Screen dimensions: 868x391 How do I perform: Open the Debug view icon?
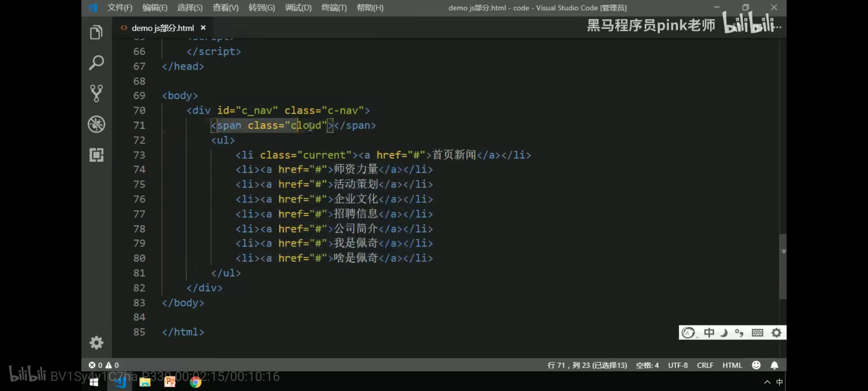(x=96, y=124)
